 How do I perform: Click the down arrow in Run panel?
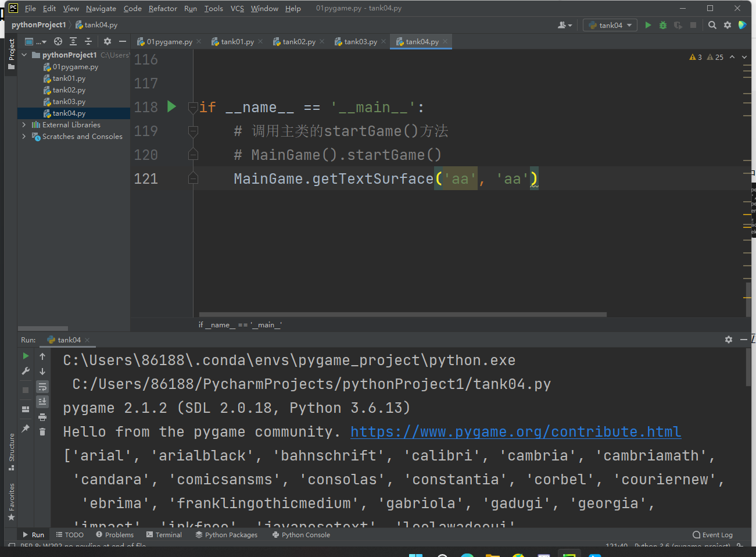(x=42, y=371)
